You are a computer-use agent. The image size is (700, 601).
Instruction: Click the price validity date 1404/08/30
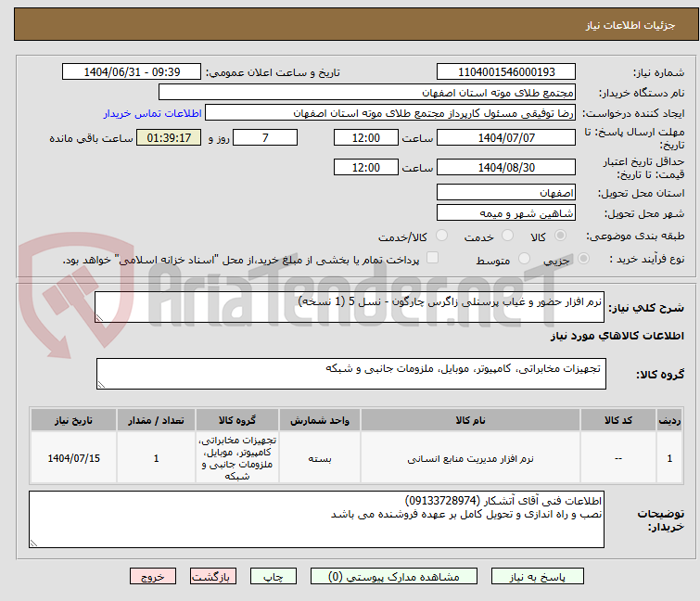click(x=506, y=168)
